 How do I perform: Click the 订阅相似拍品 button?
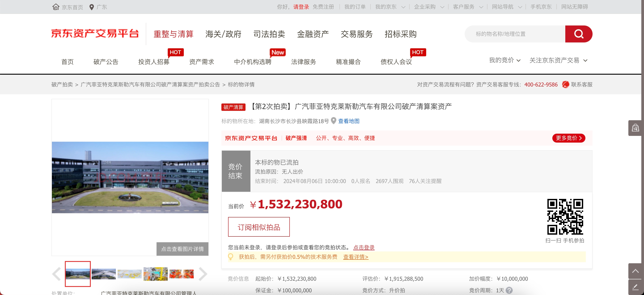coord(259,227)
